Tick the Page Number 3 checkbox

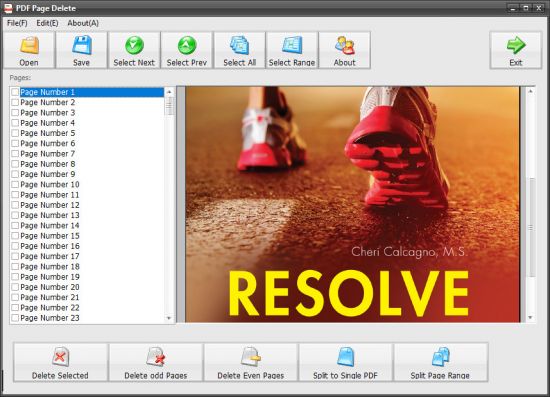tap(15, 113)
